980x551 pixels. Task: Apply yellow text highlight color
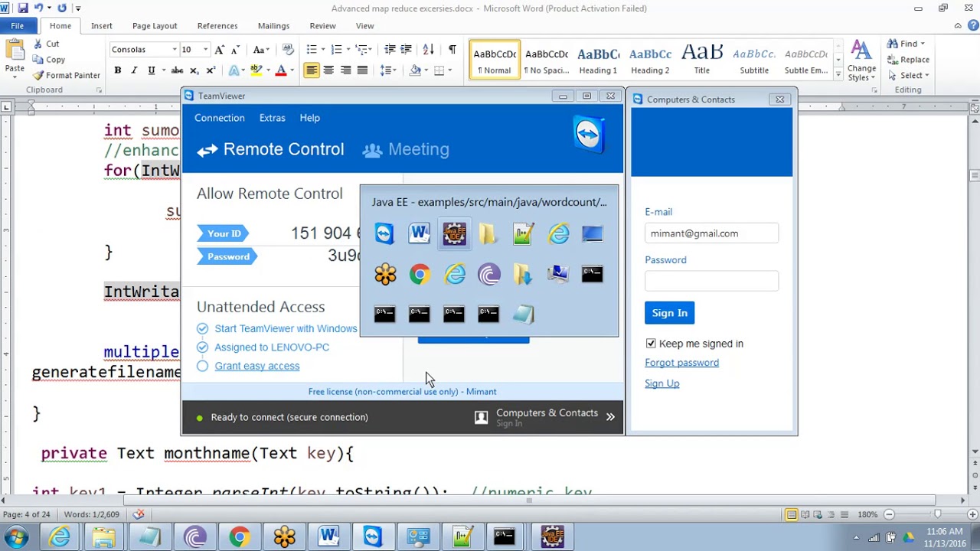[256, 70]
